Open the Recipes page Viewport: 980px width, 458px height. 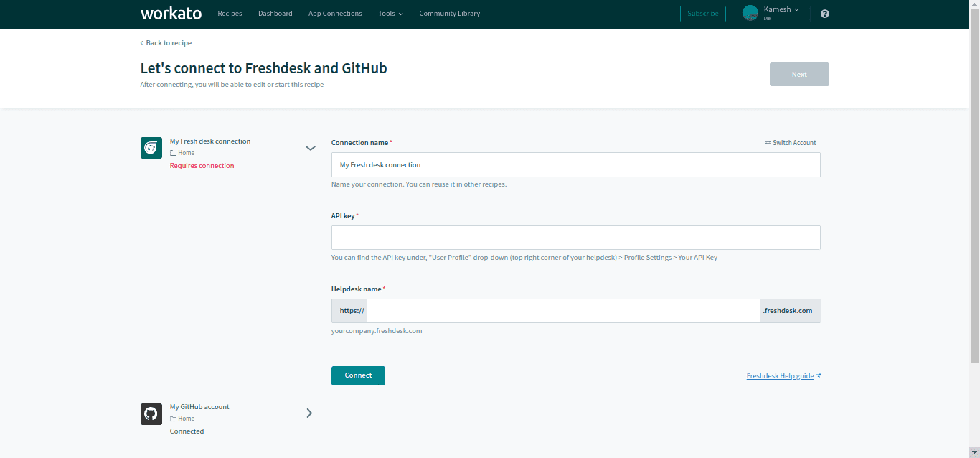coord(230,13)
